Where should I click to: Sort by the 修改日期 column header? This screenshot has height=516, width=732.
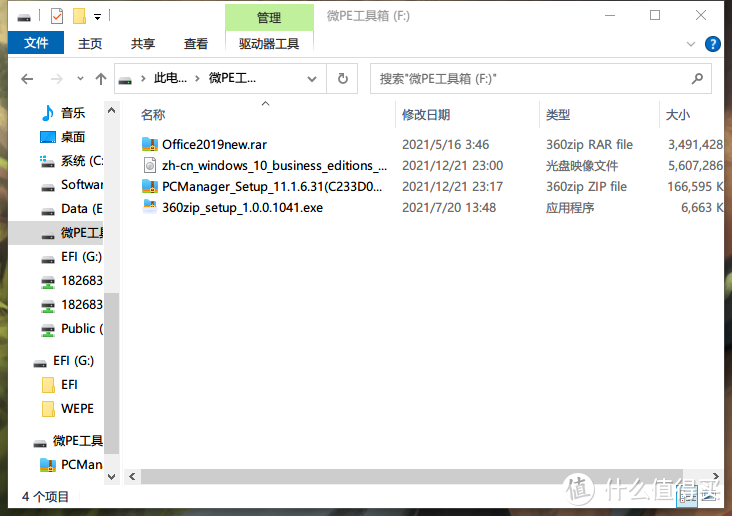point(426,114)
